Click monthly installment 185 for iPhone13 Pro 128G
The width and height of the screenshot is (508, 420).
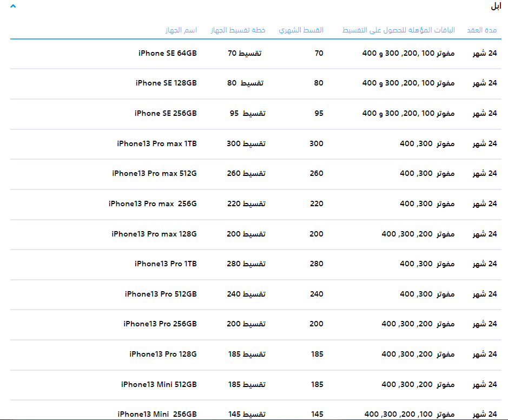pos(317,354)
